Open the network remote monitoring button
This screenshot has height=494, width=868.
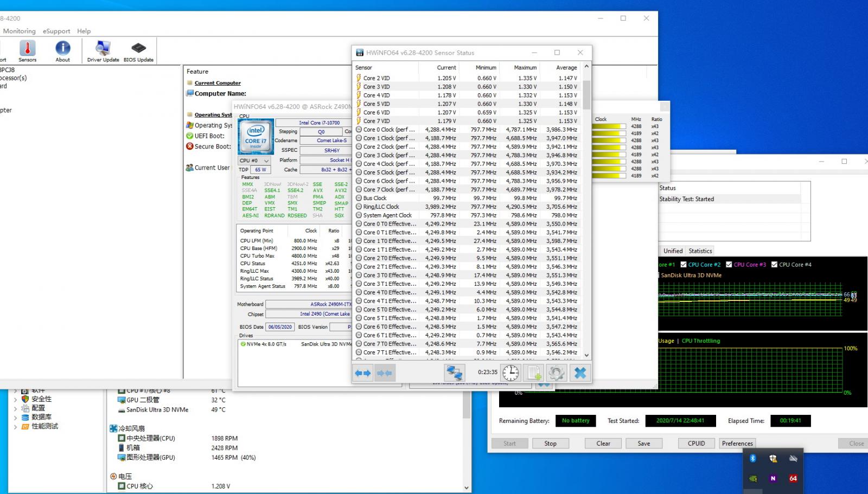(454, 373)
